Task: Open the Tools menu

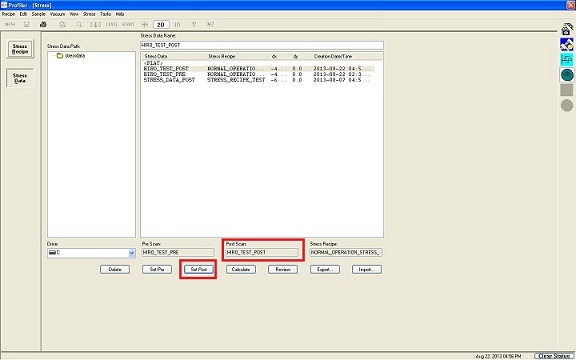Action: coord(105,14)
